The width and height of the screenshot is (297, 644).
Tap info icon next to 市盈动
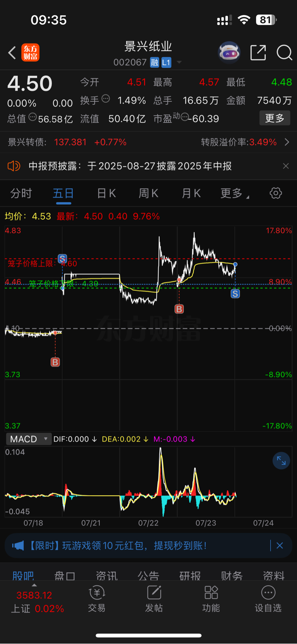coord(184,117)
